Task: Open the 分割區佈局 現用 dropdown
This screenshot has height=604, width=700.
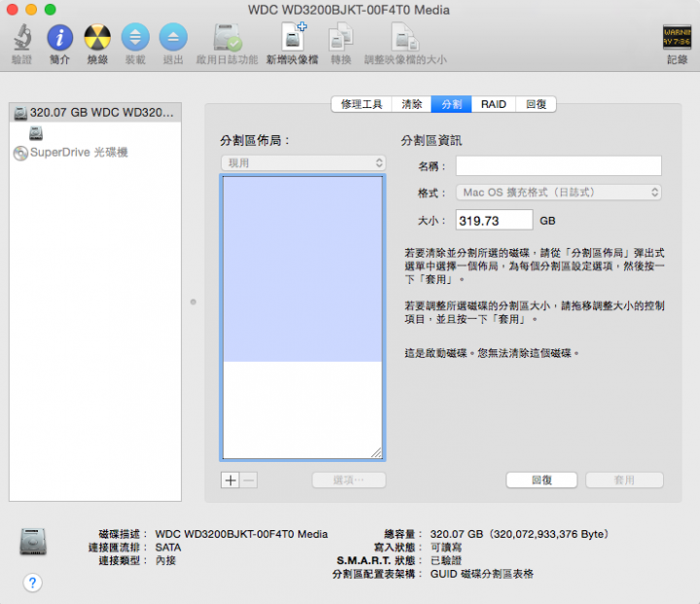Action: pyautogui.click(x=303, y=163)
